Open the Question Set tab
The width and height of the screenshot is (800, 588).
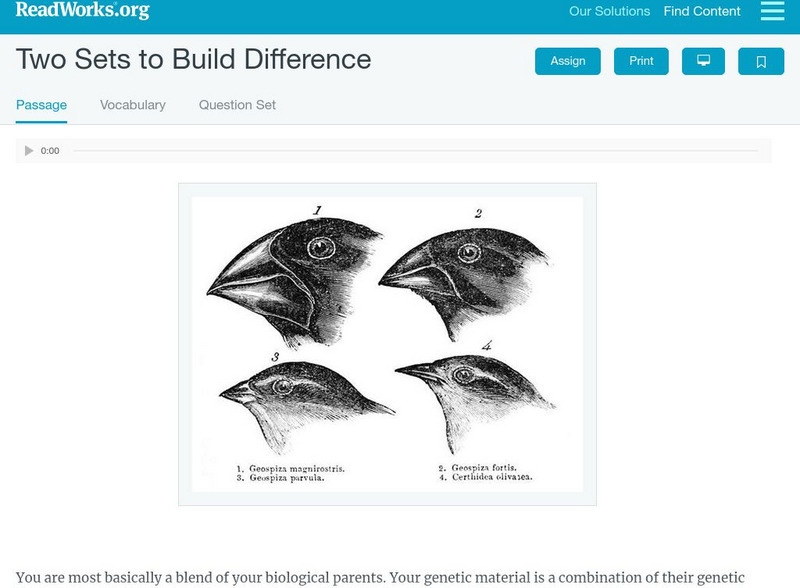[x=237, y=105]
